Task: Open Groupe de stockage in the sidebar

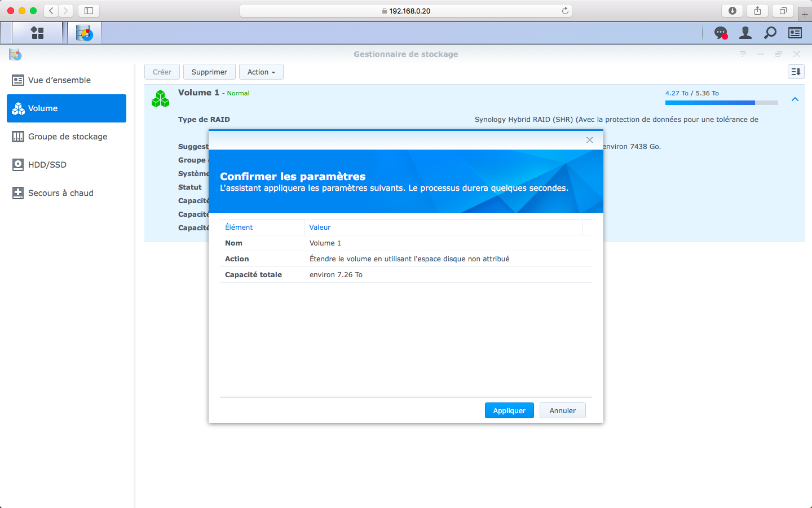Action: 67,137
